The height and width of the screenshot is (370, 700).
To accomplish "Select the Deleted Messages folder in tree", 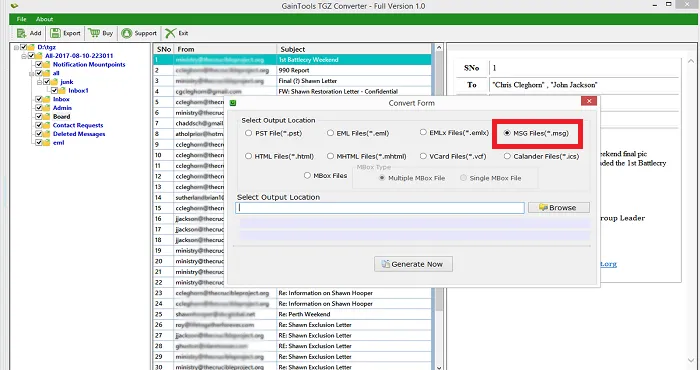I will point(79,134).
